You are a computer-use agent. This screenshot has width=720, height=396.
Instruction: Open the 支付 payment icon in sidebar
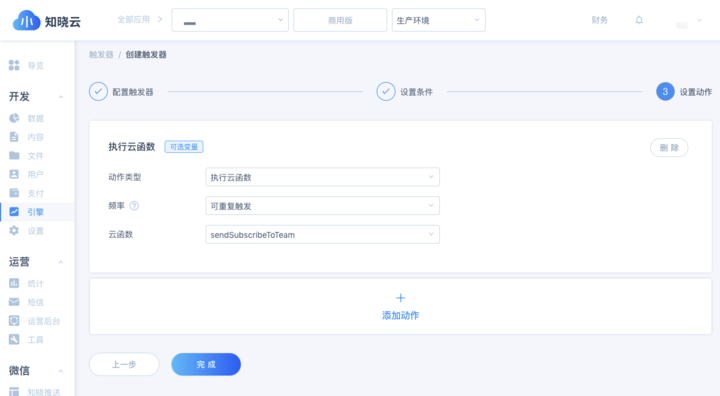(14, 192)
